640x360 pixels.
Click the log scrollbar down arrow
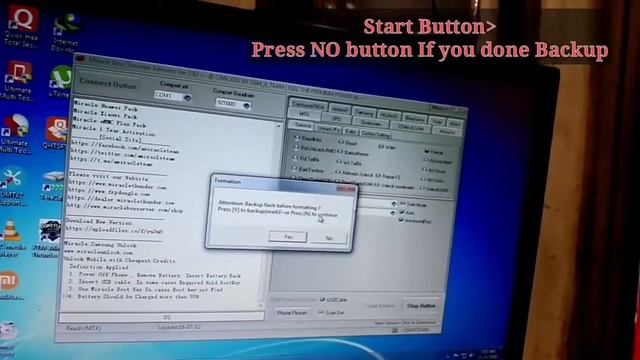click(260, 305)
